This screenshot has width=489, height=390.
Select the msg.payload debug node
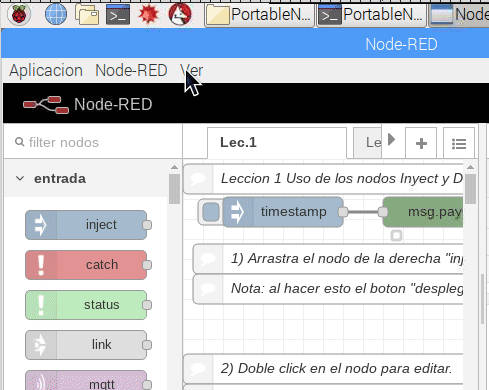pos(423,212)
